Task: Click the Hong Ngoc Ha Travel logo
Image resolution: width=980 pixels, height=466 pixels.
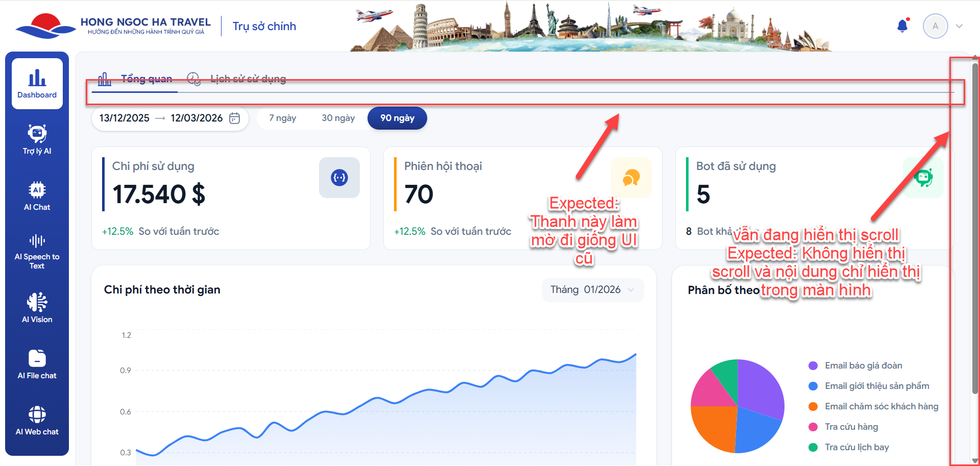Action: coord(112,26)
